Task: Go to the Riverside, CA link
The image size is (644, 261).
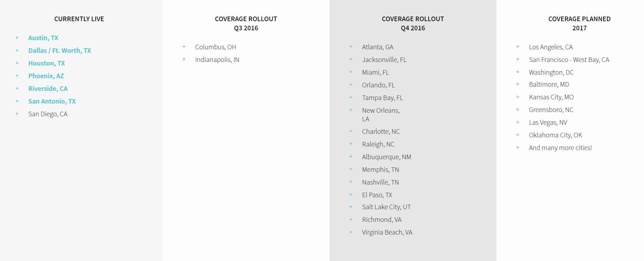Action: 48,89
